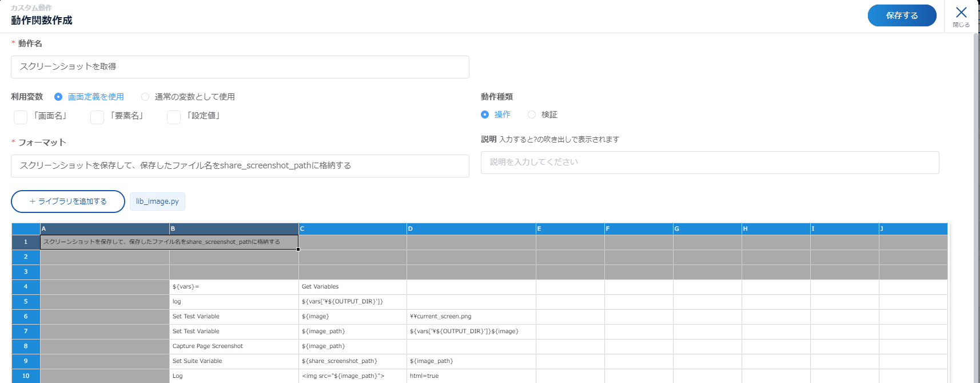Click ${image_path} cell in row 7 column C
980x383 pixels.
point(353,331)
